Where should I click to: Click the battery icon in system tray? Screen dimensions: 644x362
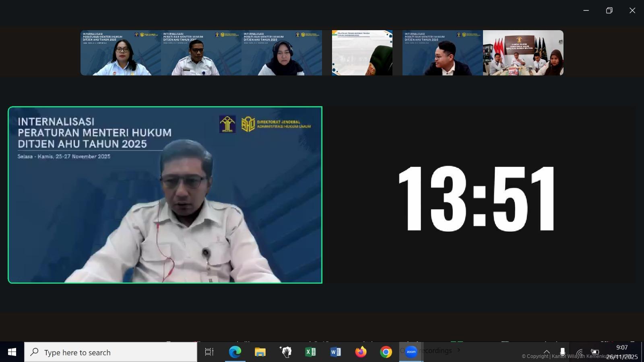coord(594,352)
